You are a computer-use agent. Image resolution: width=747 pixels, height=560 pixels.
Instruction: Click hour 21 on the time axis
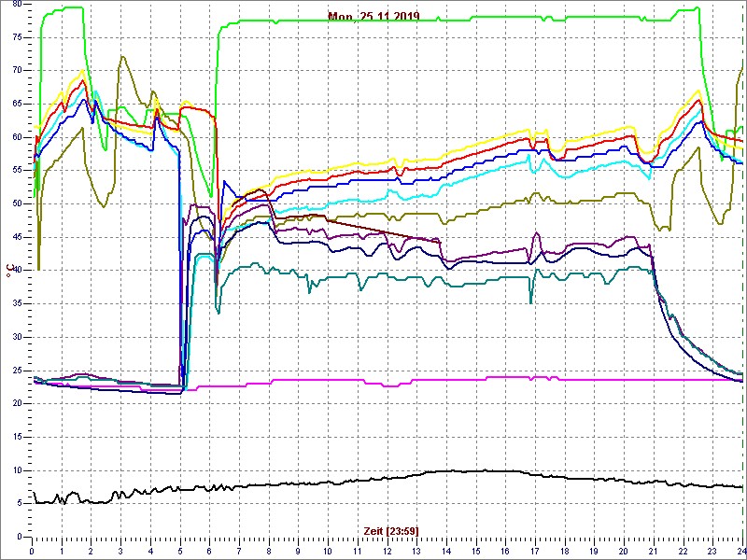655,552
